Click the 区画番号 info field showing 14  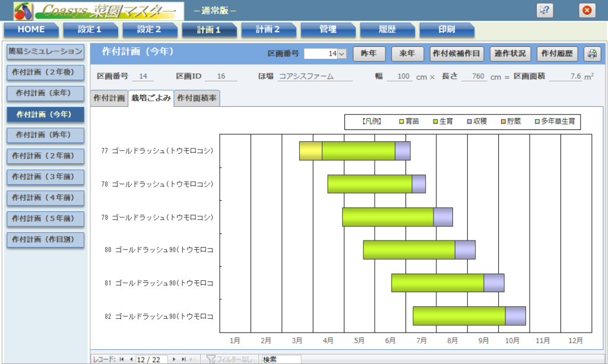(x=143, y=77)
